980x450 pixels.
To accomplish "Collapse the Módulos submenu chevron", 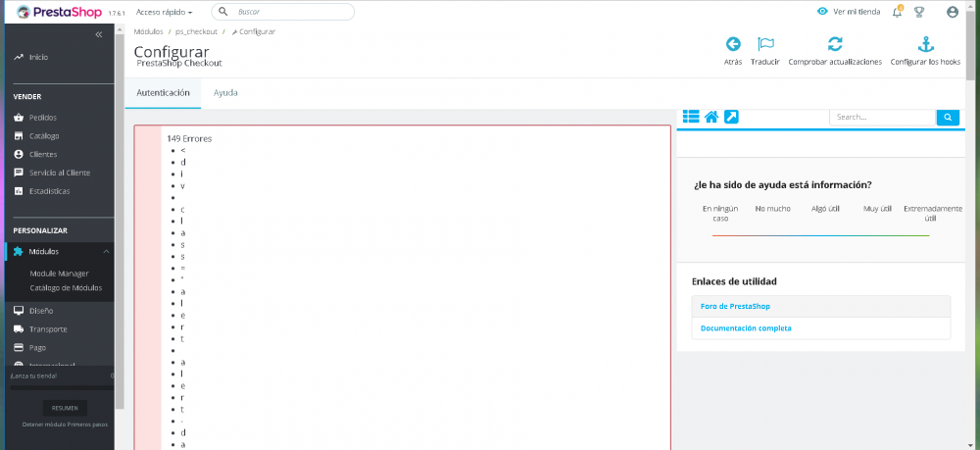I will pyautogui.click(x=106, y=251).
